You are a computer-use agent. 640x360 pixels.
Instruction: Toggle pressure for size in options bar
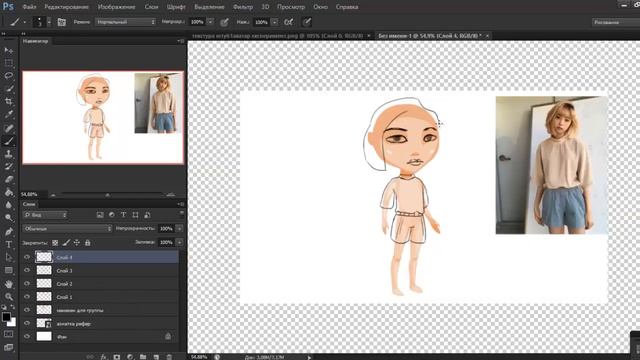[307, 22]
